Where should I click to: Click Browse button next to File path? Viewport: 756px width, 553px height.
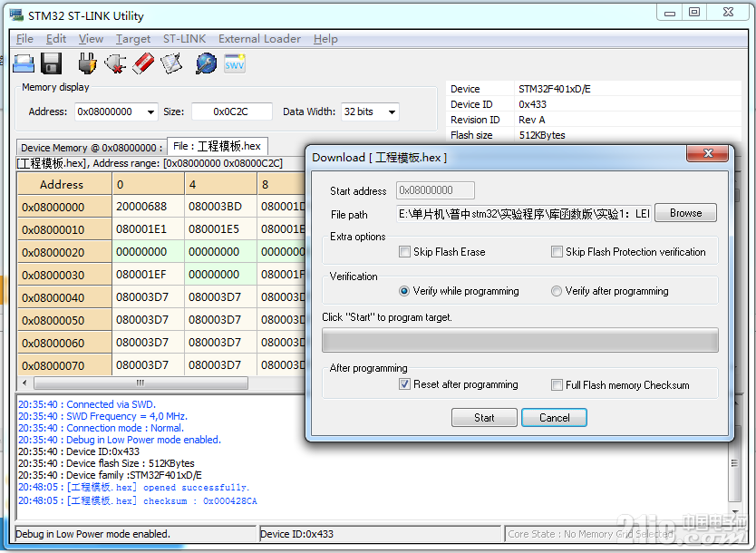[685, 213]
